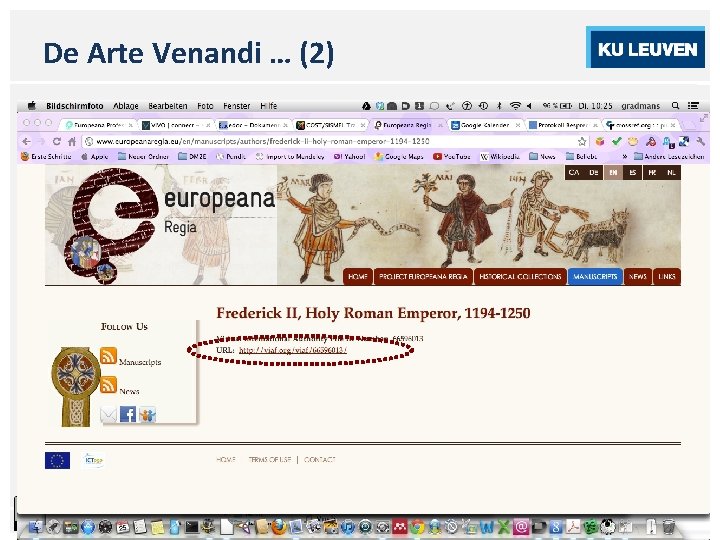Screen dimensions: 720x540
Task: Bookmark the page with the star icon
Action: pos(582,141)
